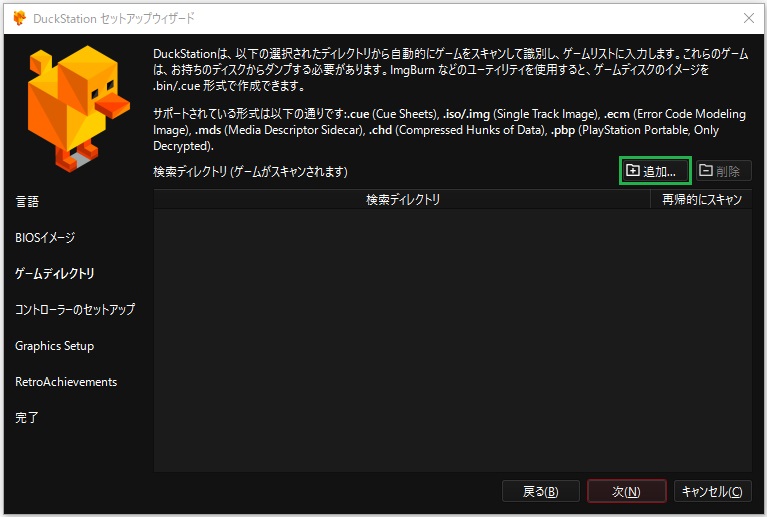Click the large DuckStation duck logo
The height and width of the screenshot is (517, 767).
point(78,108)
